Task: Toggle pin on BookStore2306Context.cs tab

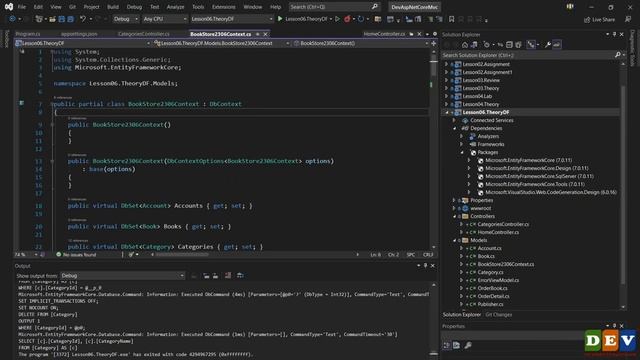Action: [258, 34]
